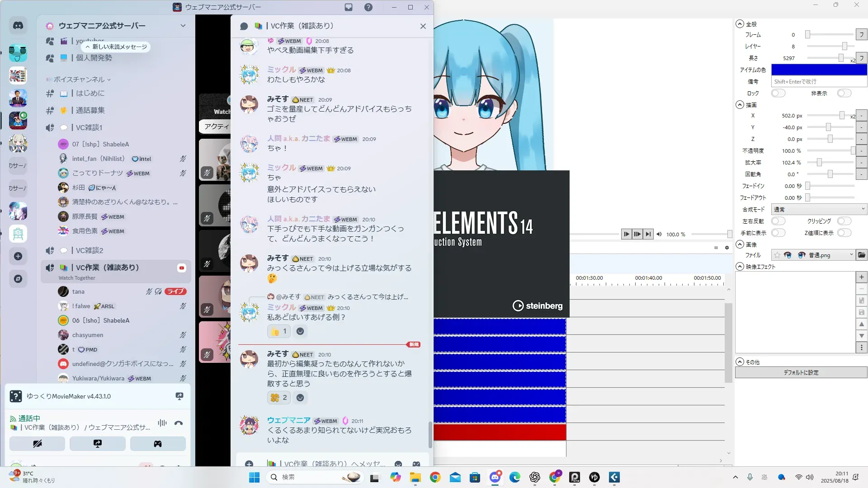
Task: Click the share screen button in voice panel
Action: 98,444
